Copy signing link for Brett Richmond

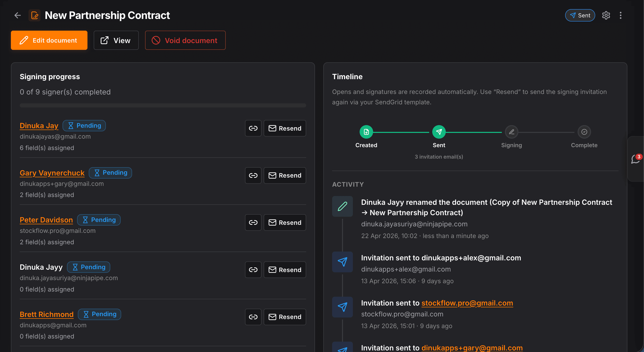coord(253,317)
